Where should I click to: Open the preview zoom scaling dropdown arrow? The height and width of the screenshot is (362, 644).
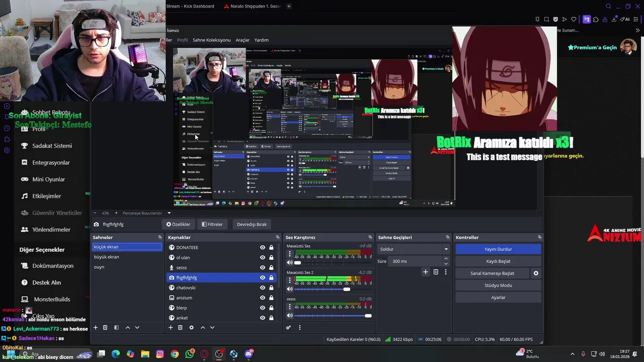[169, 213]
